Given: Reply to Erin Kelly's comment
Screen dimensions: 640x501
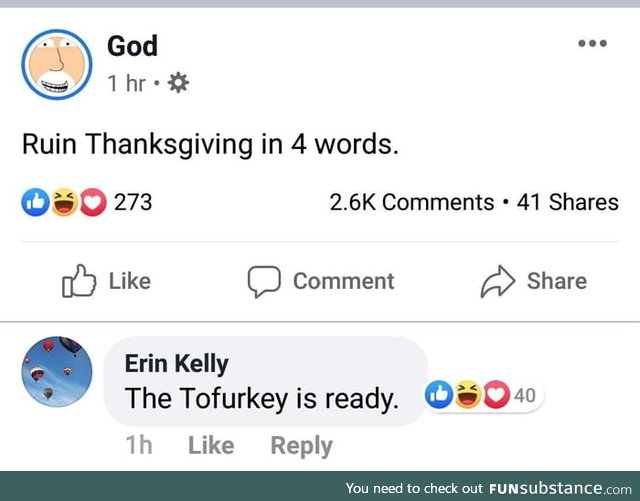Looking at the screenshot, I should point(301,445).
